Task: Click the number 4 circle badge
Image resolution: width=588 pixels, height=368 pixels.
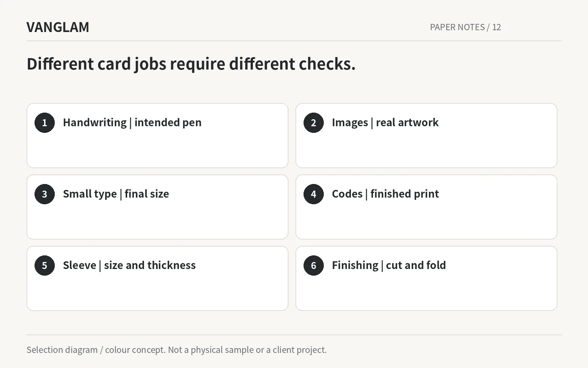Action: pyautogui.click(x=313, y=194)
